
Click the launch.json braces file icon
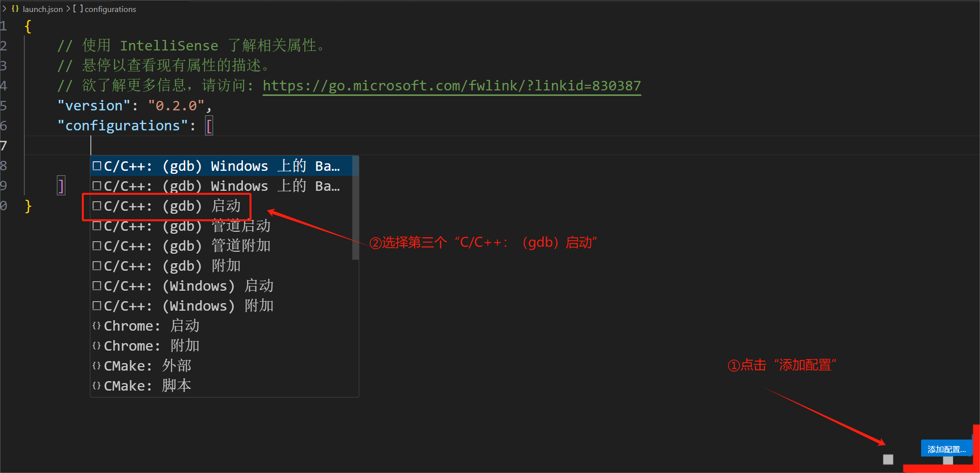tap(15, 9)
